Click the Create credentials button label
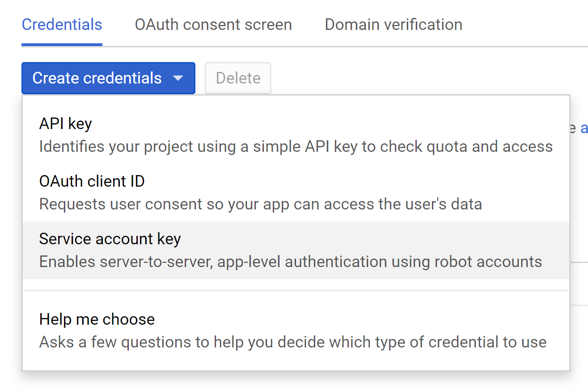Image resolution: width=588 pixels, height=389 pixels. pos(97,78)
